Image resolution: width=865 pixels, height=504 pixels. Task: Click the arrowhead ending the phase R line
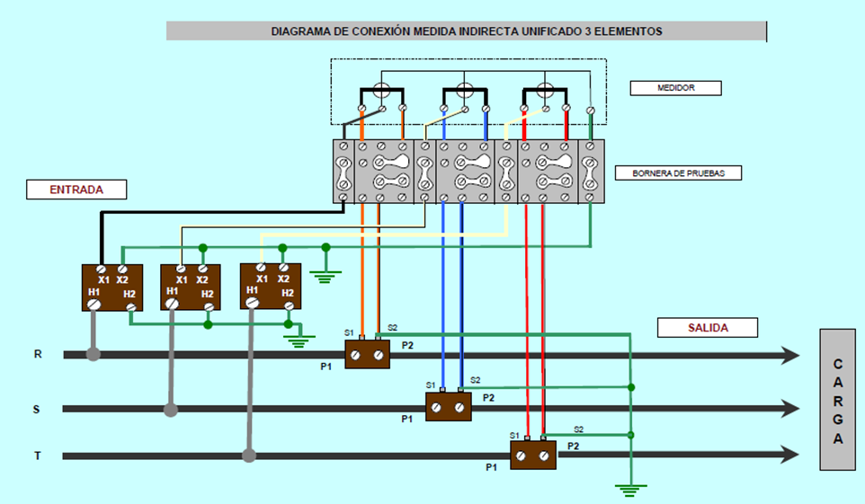click(790, 355)
